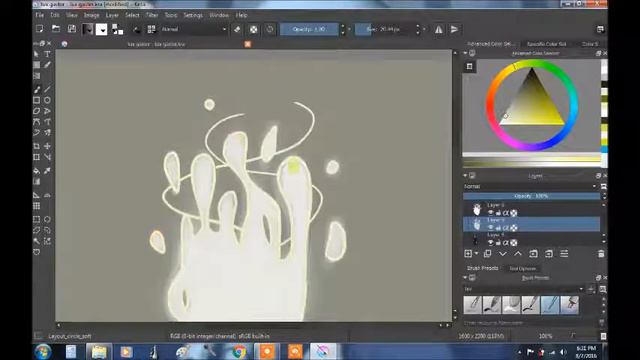Expand the add-layer type arrow menu

tap(476, 254)
